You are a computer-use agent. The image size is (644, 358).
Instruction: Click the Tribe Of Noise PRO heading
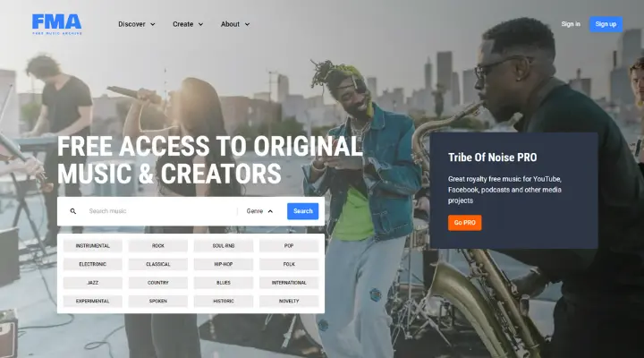coord(492,158)
